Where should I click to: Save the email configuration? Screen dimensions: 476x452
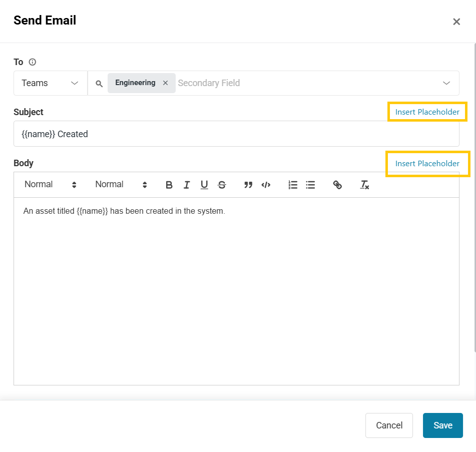pyautogui.click(x=442, y=425)
